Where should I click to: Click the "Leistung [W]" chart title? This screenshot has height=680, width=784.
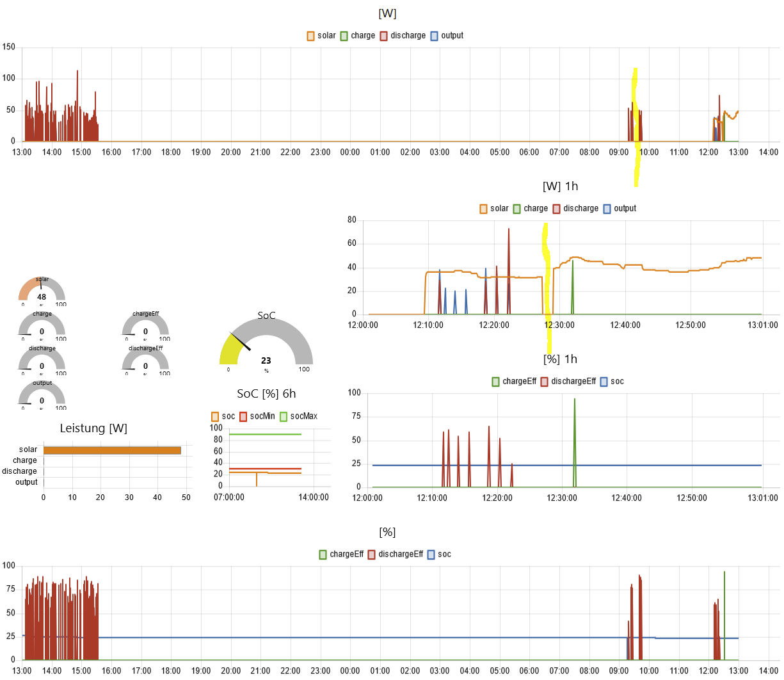coord(93,428)
